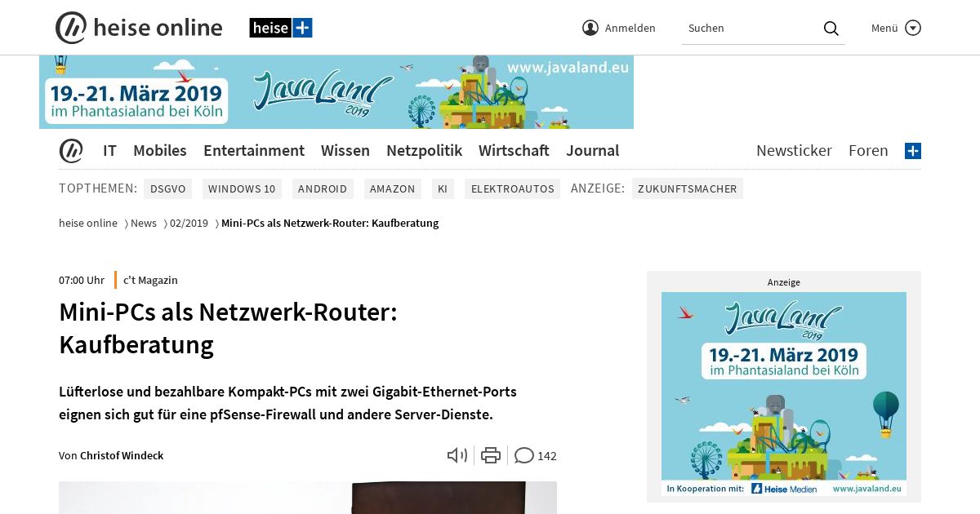Open the AMAZON topic tag
The height and width of the screenshot is (514, 980).
pos(393,188)
